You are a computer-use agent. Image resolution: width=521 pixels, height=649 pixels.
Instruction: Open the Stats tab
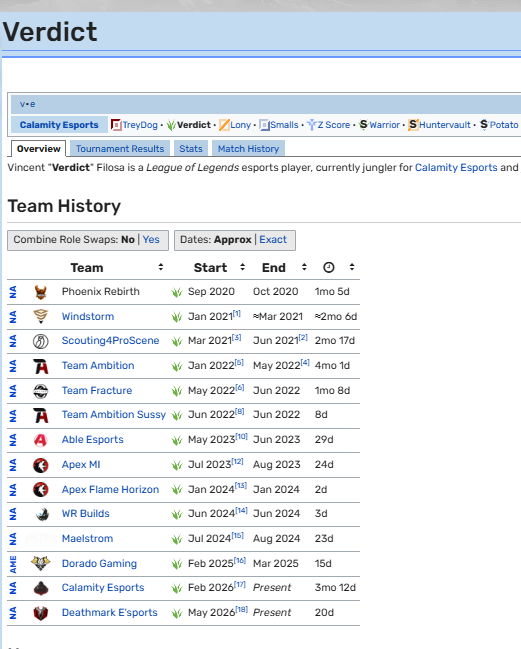pyautogui.click(x=191, y=149)
